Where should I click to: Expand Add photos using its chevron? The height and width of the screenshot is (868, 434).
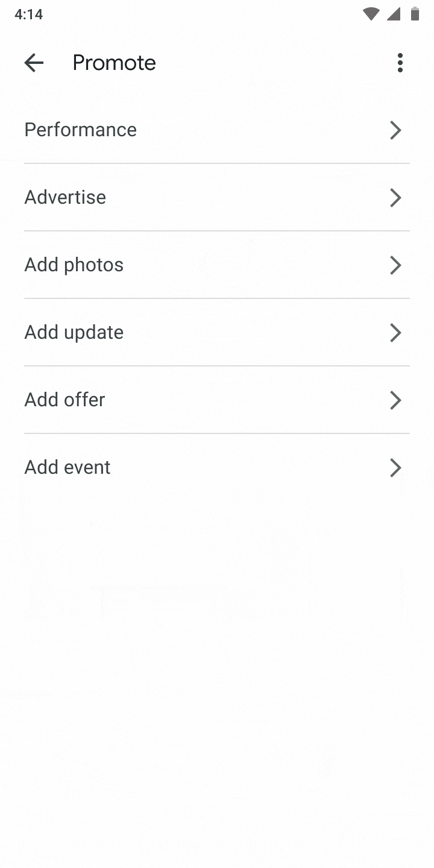click(x=395, y=265)
